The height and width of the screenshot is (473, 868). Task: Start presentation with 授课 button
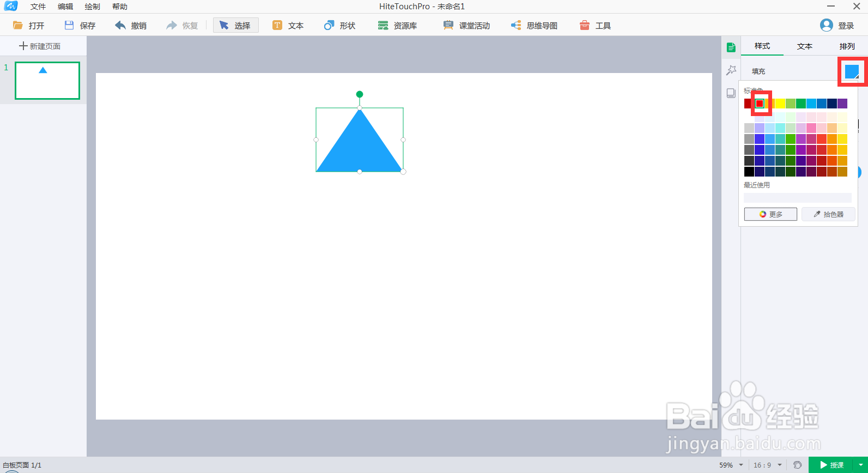831,465
